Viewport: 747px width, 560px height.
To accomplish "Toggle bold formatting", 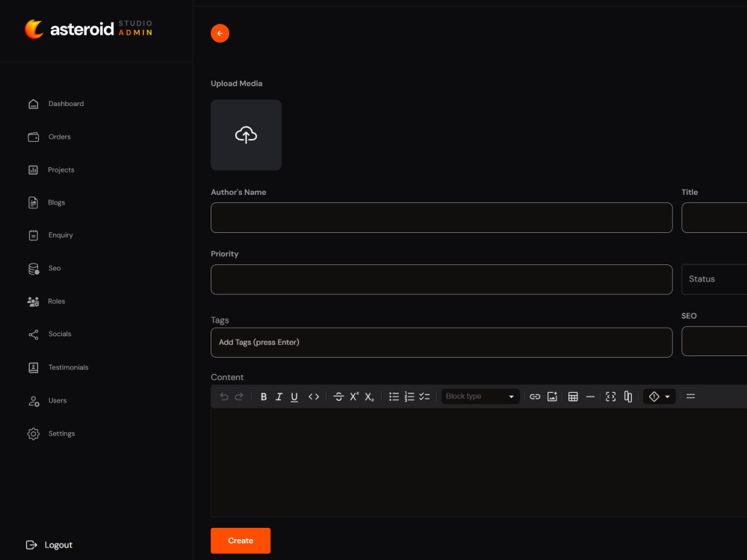I will tap(264, 396).
